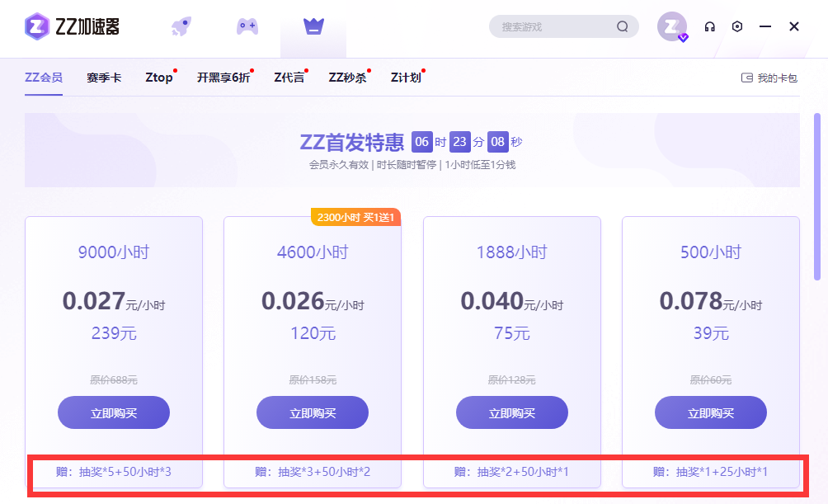Switch to the Ztop tab
The image size is (828, 504).
click(159, 78)
